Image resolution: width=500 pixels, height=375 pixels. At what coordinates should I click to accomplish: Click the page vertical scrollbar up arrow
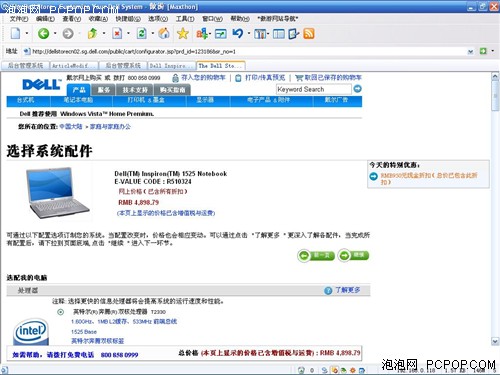tap(495, 77)
